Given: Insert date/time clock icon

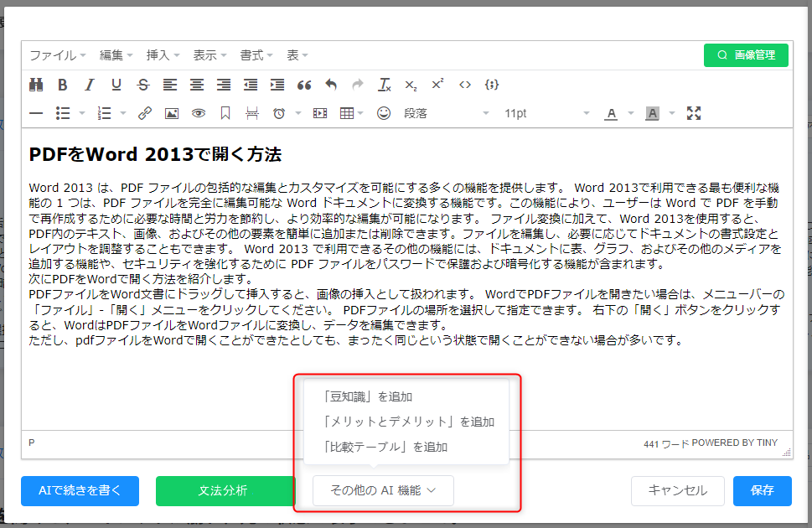Looking at the screenshot, I should (x=279, y=113).
